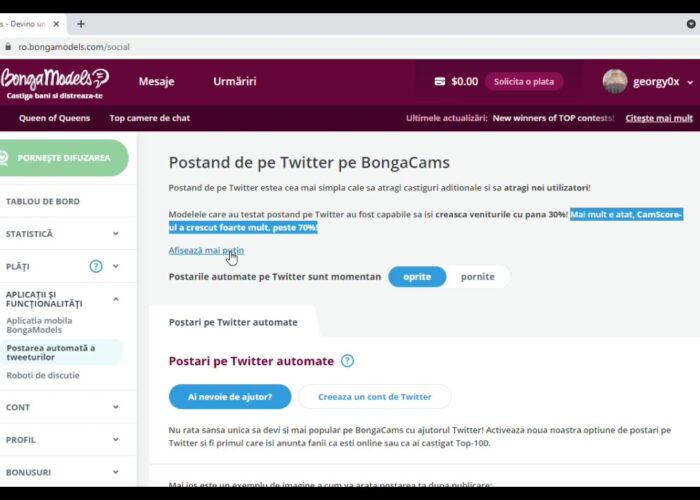Expand the Bonusuri section chevron

[x=116, y=472]
